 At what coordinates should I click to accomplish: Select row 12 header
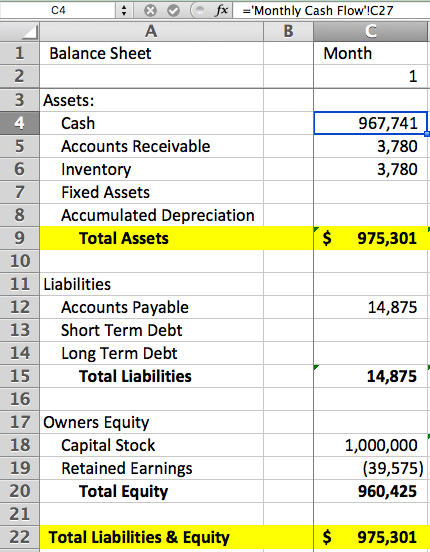(19, 307)
